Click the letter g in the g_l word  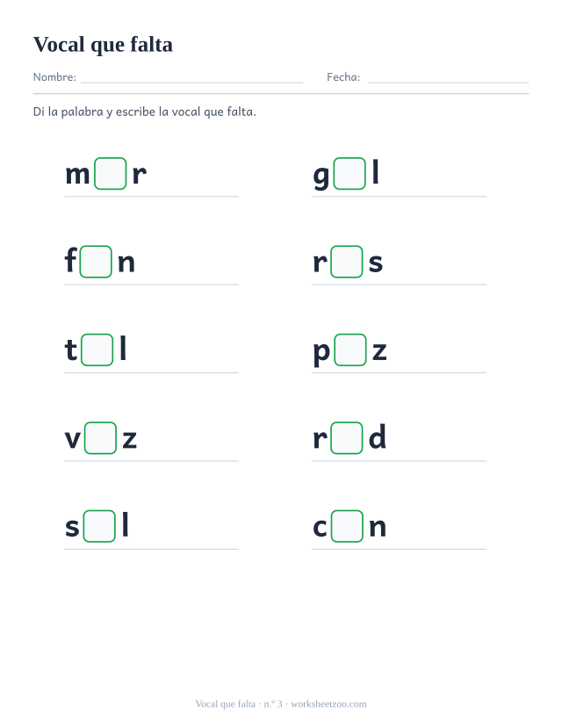coord(321,177)
